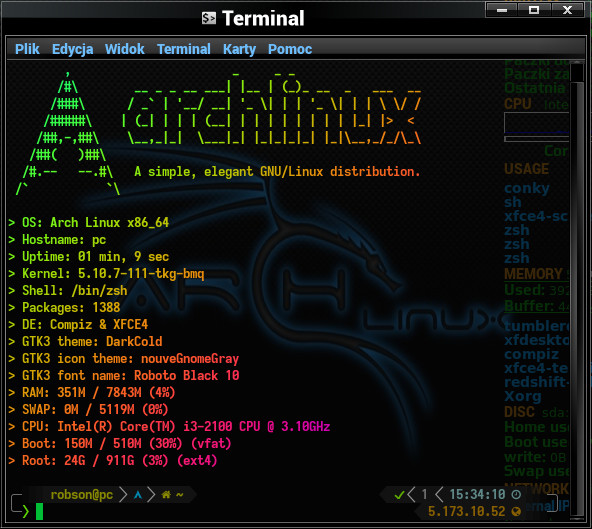Open the Karty menu
Screen dimensions: 592x529
239,49
